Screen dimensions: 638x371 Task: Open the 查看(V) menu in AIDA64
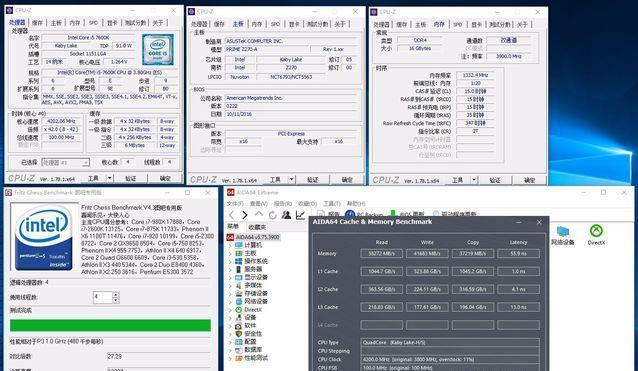(259, 203)
